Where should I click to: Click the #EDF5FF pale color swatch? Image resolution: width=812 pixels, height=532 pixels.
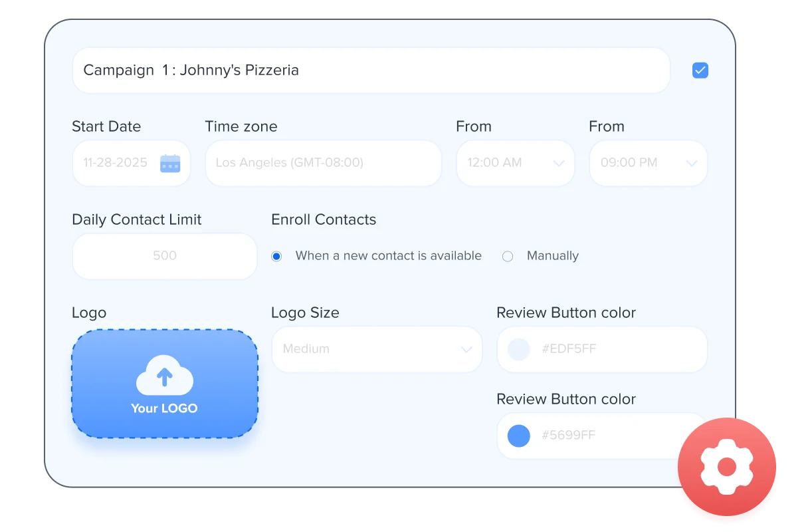[518, 349]
